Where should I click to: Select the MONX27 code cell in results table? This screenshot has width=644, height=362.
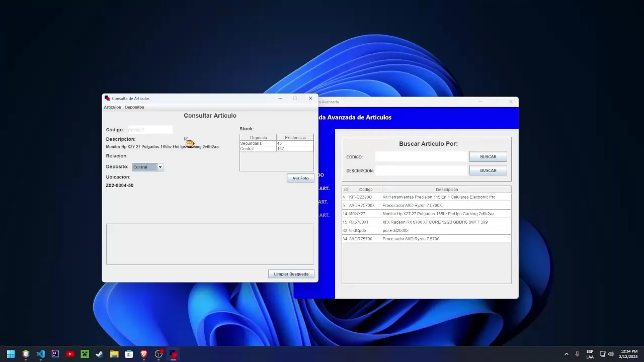[x=365, y=214]
